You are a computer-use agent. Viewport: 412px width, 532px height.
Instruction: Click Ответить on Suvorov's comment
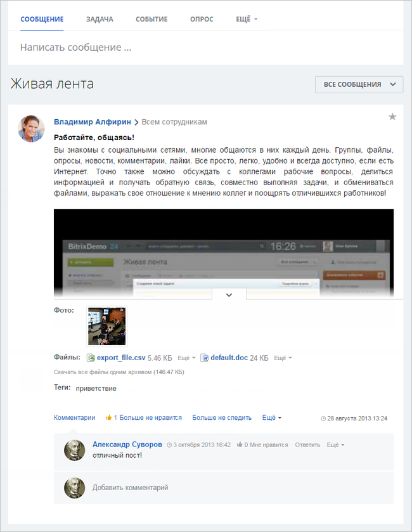[307, 444]
